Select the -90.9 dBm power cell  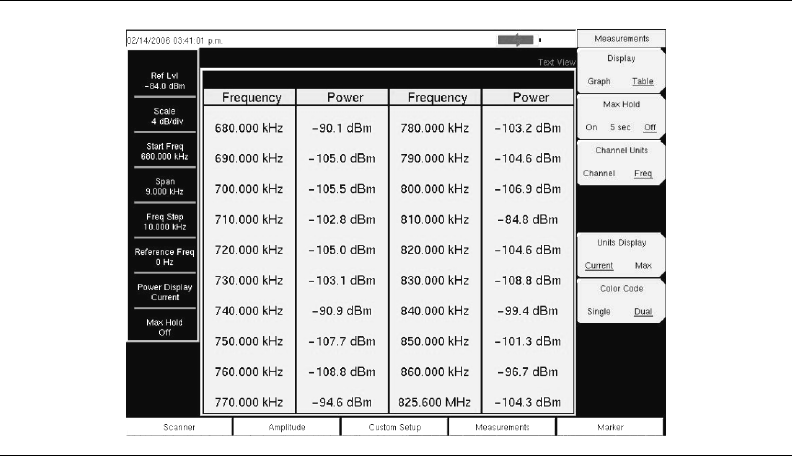[341, 311]
